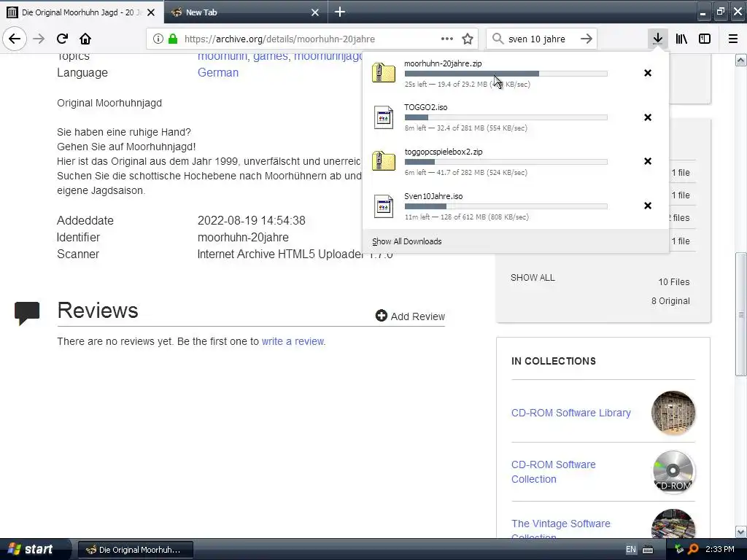
Task: Cancel the TOGGO2.iso download
Action: tap(648, 117)
